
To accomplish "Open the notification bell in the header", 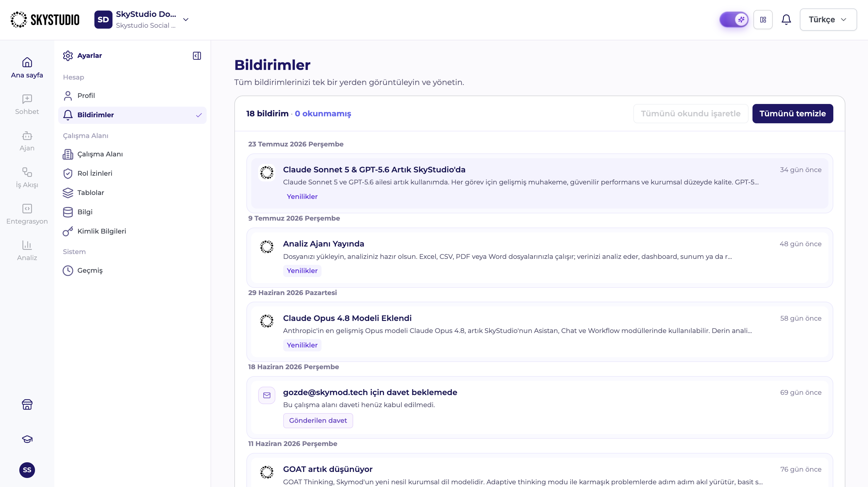I will pos(786,20).
